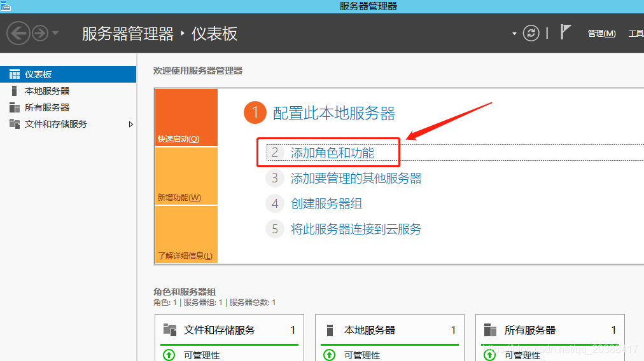
Task: Click 可管理性 in the 本地服务器 tile
Action: click(x=362, y=355)
